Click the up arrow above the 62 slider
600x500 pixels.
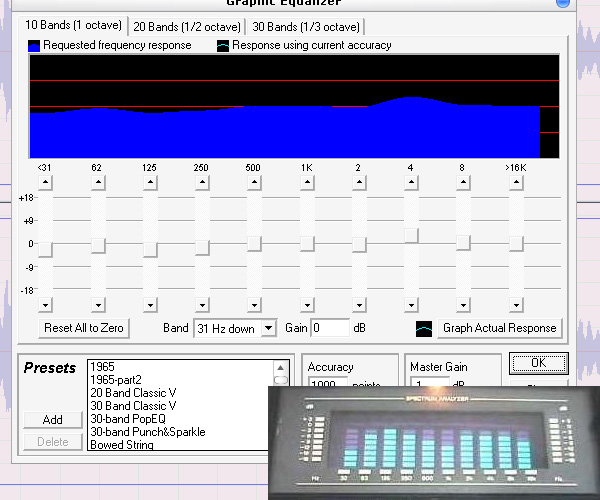pos(98,182)
